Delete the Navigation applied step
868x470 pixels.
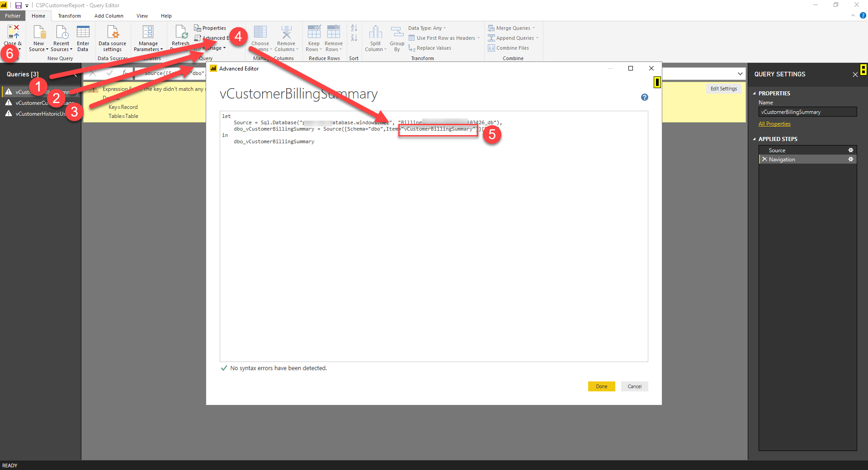coord(764,159)
